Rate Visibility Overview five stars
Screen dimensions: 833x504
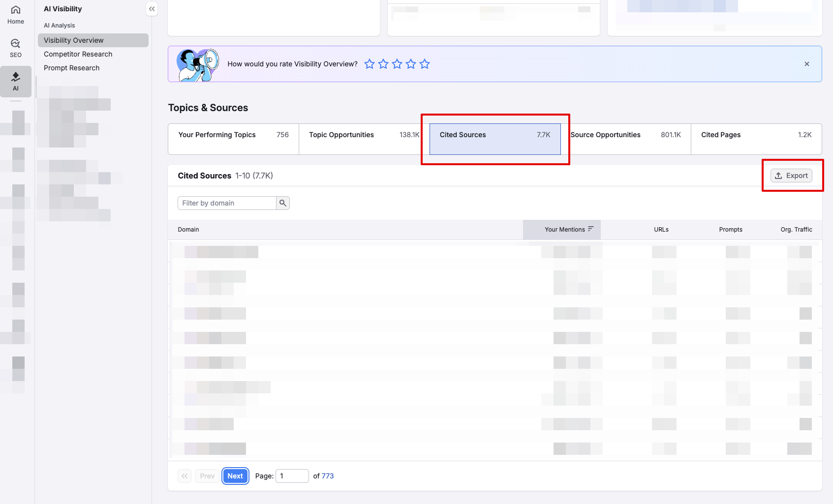point(425,64)
